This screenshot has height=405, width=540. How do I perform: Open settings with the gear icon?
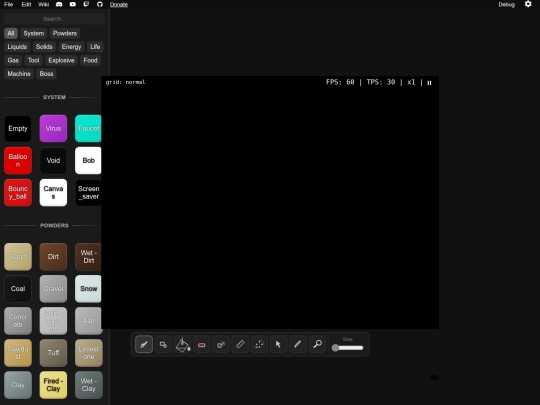click(528, 4)
